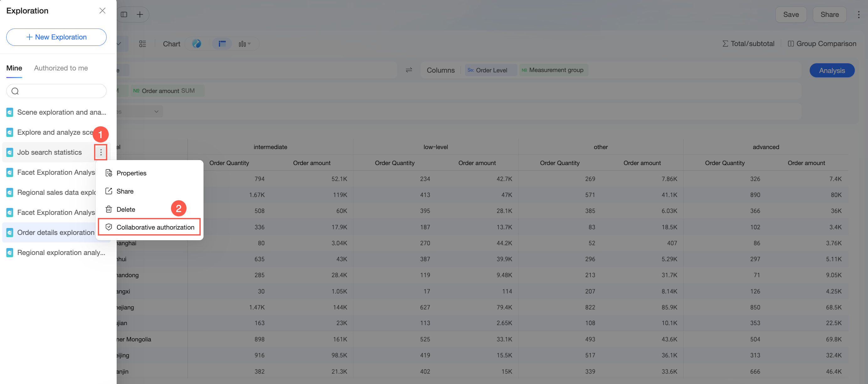868x384 pixels.
Task: Click the top Share button
Action: click(x=829, y=14)
